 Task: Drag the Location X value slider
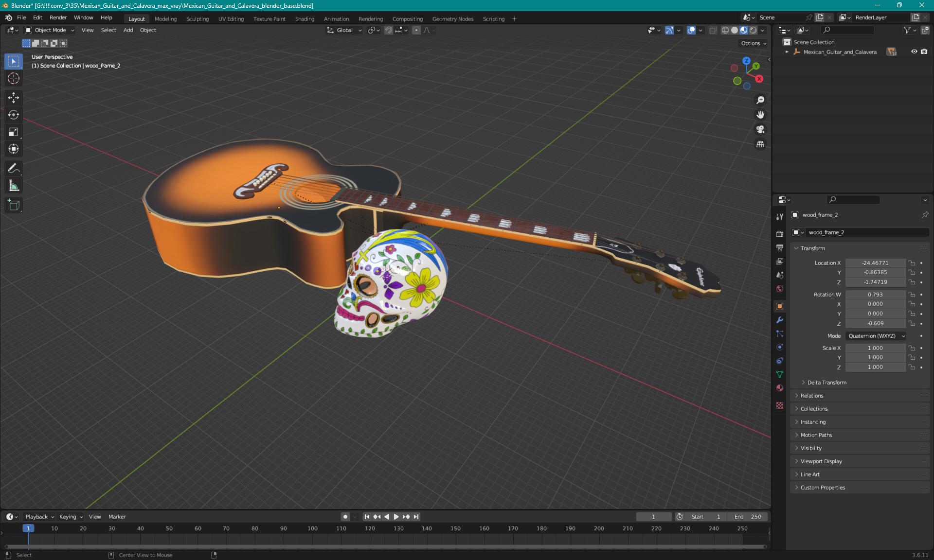[x=875, y=262]
